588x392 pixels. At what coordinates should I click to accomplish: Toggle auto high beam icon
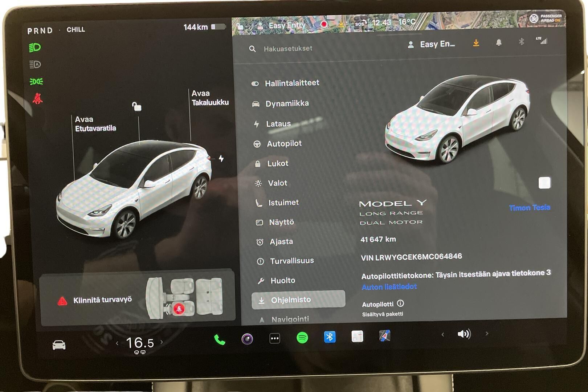click(x=35, y=65)
